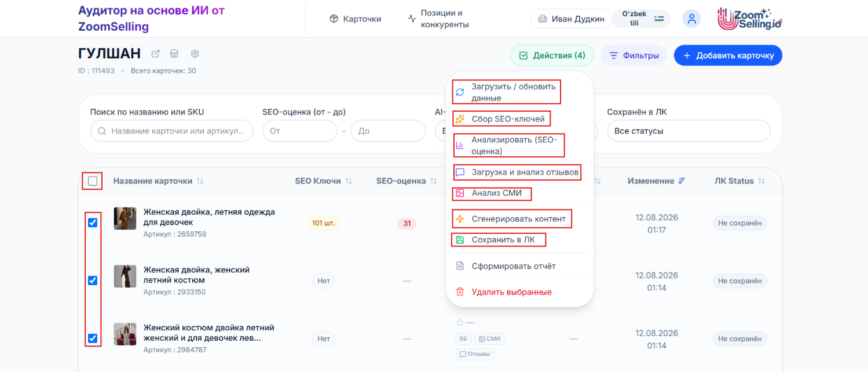Open the external link icon beside ГУЛШАН

coord(155,54)
